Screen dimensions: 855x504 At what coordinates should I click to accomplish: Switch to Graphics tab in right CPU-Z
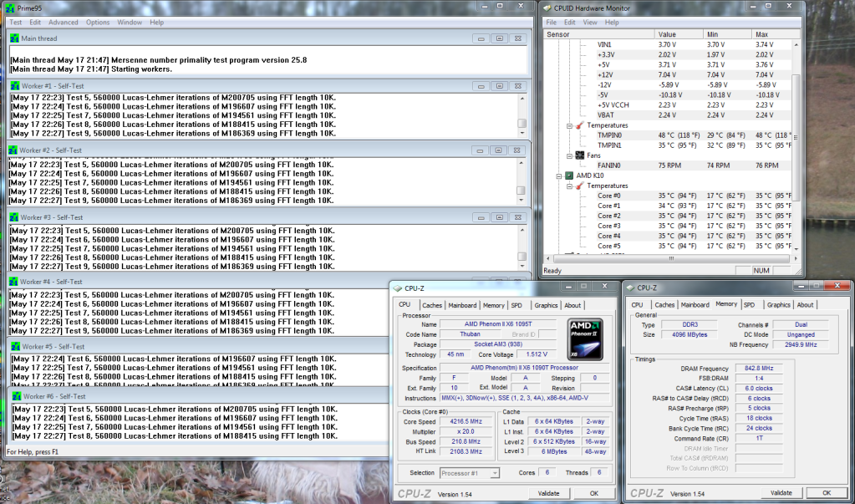[x=778, y=305]
